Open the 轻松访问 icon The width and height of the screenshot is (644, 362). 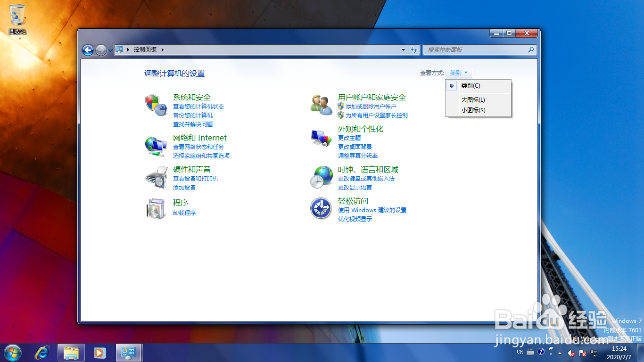321,208
